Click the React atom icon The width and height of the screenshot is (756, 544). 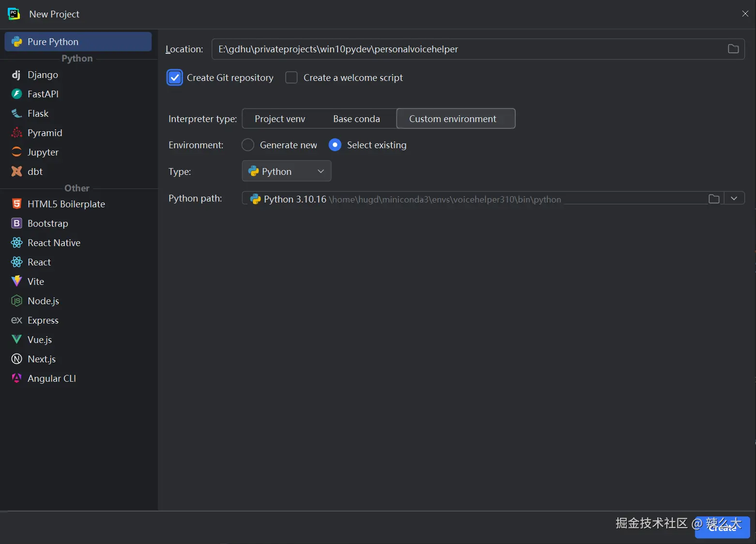tap(16, 262)
